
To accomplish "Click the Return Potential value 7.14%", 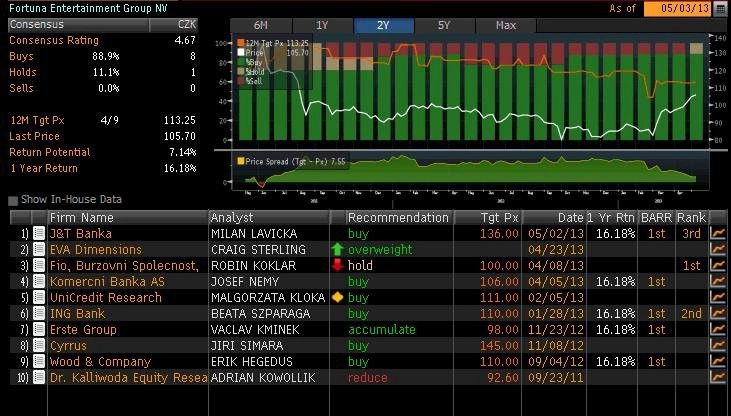I will click(x=182, y=152).
